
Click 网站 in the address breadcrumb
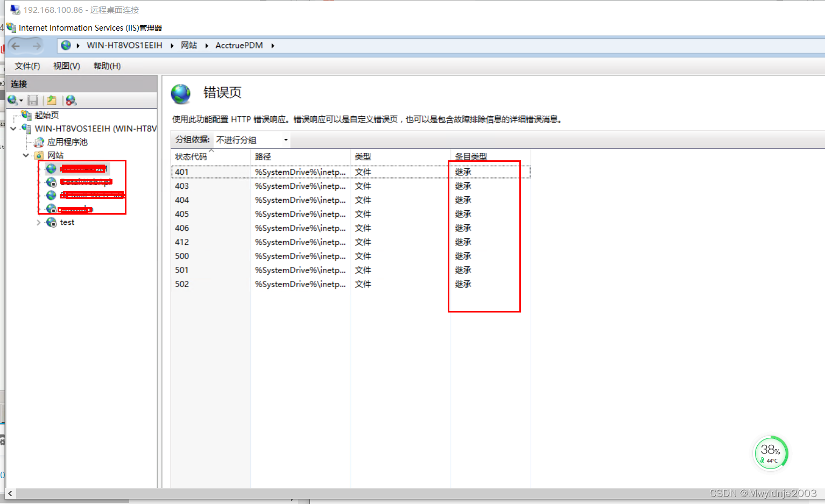tap(189, 45)
